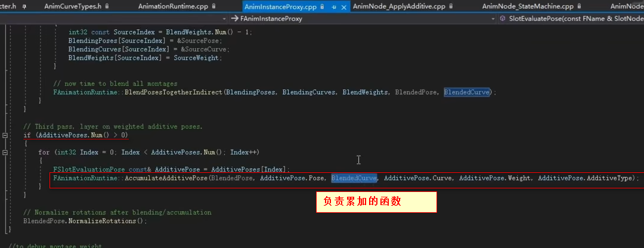The width and height of the screenshot is (644, 248).
Task: Collapse the if AdditivePoses.Num block
Action: tap(5, 135)
